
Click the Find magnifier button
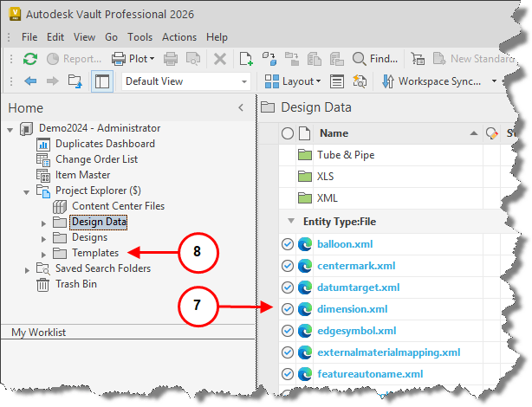pyautogui.click(x=375, y=59)
